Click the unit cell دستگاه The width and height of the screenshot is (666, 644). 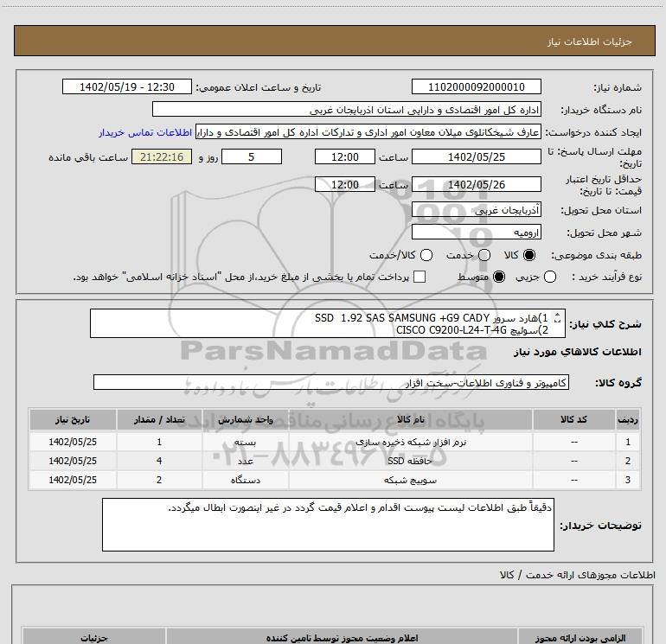click(246, 480)
